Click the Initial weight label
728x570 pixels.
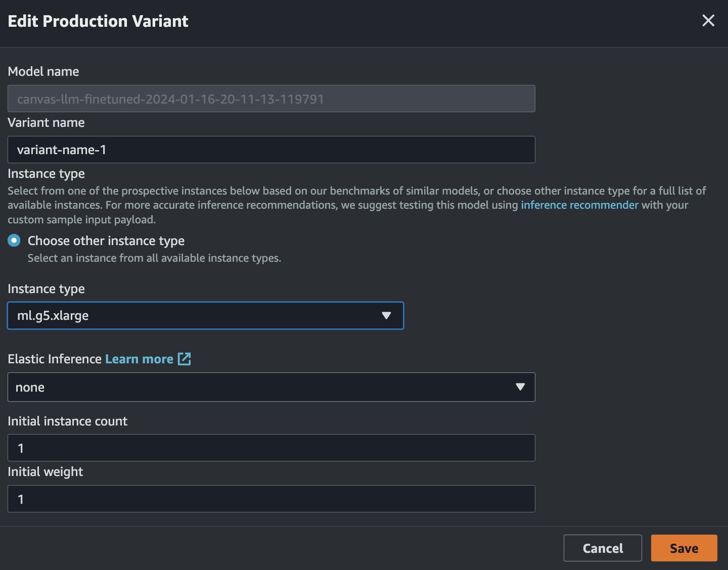(45, 472)
